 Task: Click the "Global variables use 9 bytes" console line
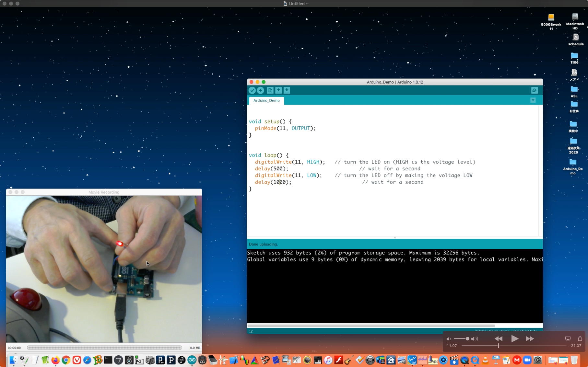point(395,259)
